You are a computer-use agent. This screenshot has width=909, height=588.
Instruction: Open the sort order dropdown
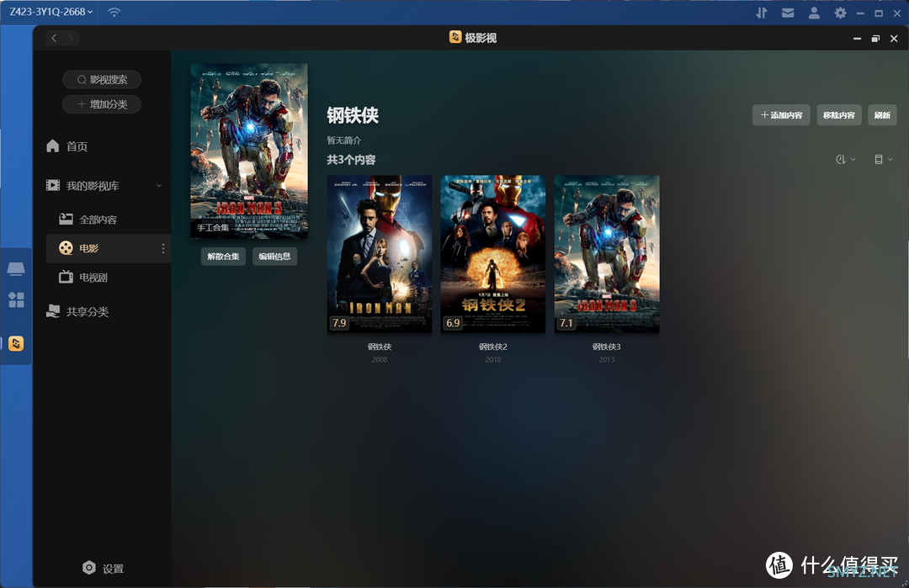click(x=845, y=159)
